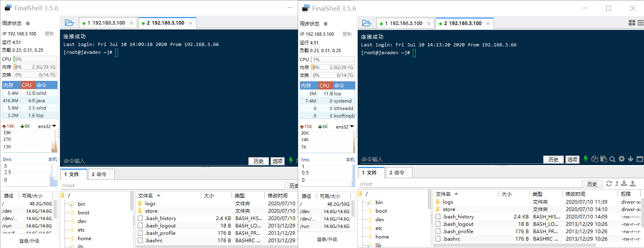Image resolution: width=644 pixels, height=248 pixels.
Task: Click the upload icon in right file panel
Action: pyautogui.click(x=633, y=184)
